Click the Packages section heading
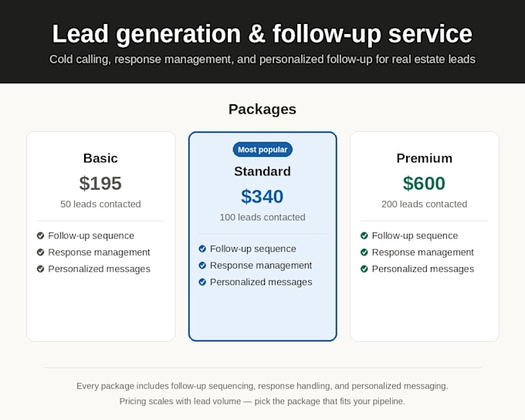This screenshot has width=525, height=420. [x=262, y=109]
